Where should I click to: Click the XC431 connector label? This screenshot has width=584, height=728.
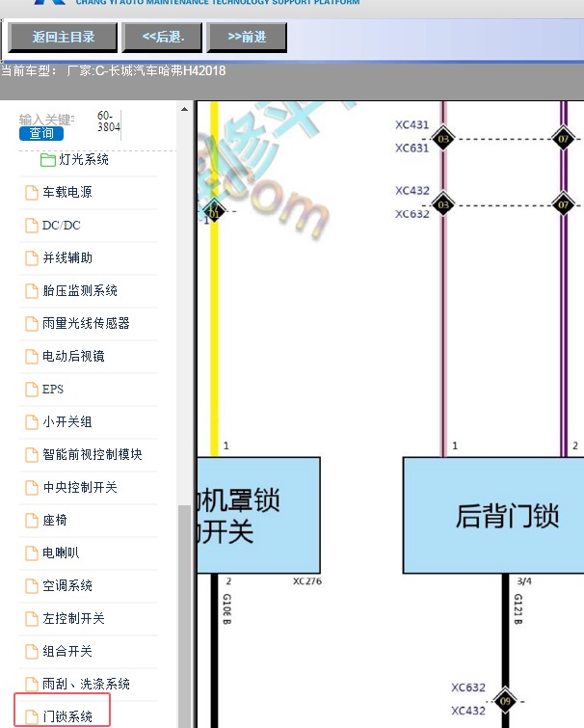(411, 125)
